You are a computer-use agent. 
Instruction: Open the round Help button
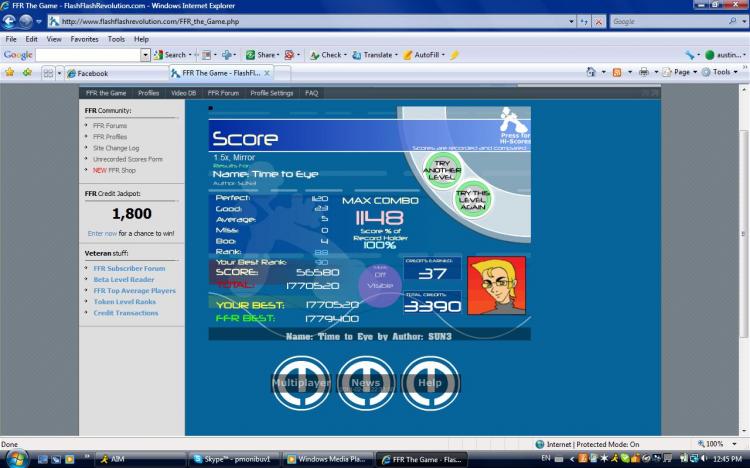tap(430, 383)
